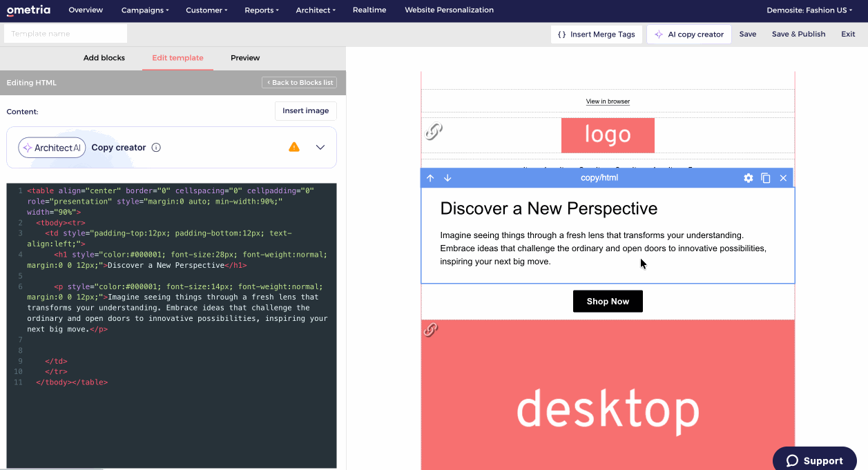Open copy/html block settings gear

pyautogui.click(x=748, y=178)
